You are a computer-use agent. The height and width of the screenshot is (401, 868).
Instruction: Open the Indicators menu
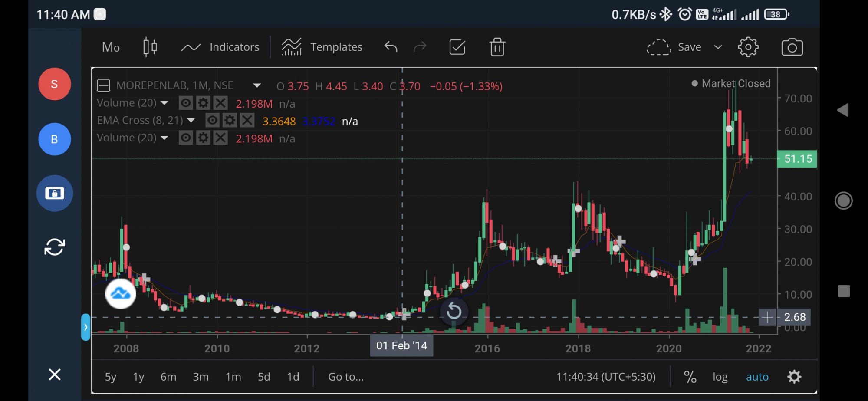pos(220,47)
